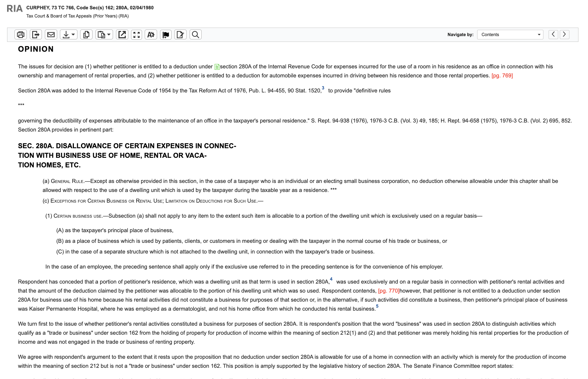Click the green document icon before section 280A
Screen dimensions: 588x379
point(218,66)
